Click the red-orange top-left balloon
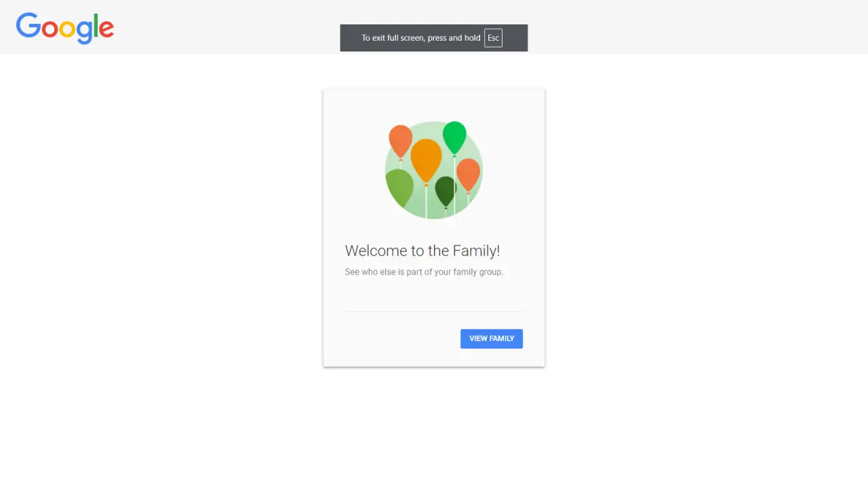The width and height of the screenshot is (868, 488). (400, 141)
